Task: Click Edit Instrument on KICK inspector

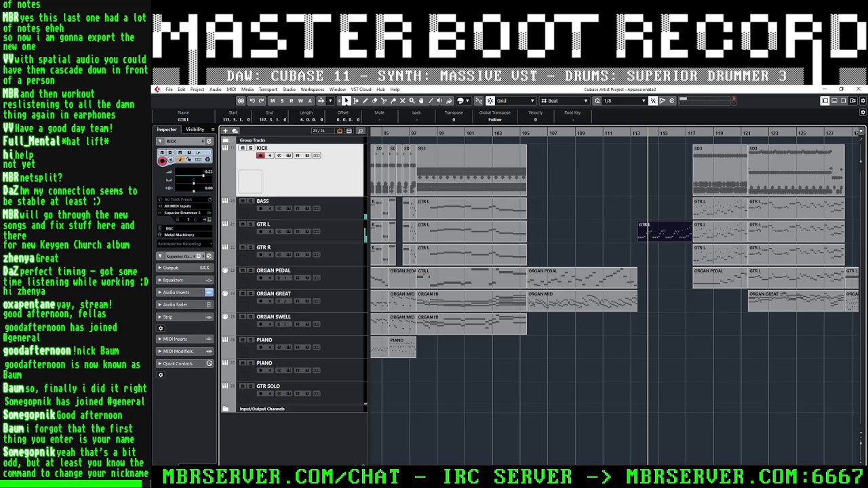Action: (209, 141)
